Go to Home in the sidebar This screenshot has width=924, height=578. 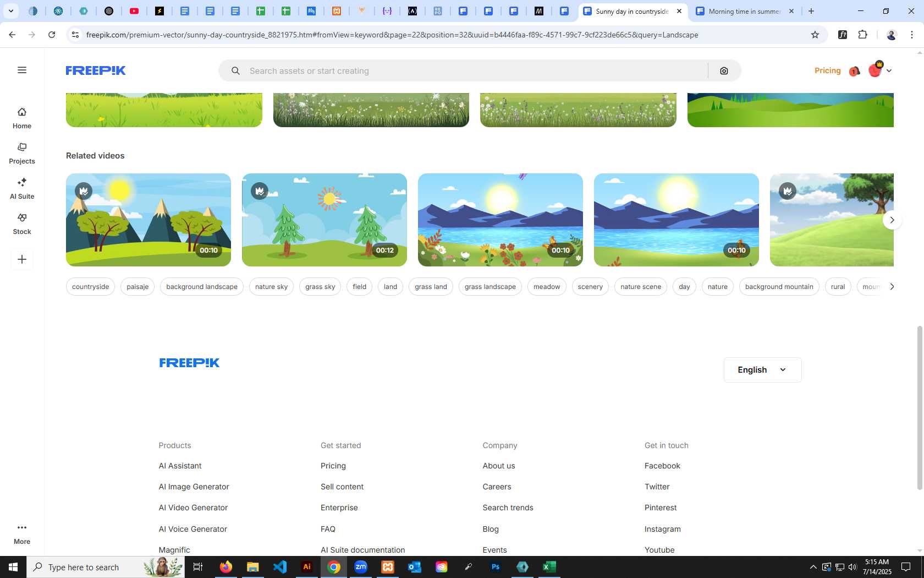pos(22,118)
